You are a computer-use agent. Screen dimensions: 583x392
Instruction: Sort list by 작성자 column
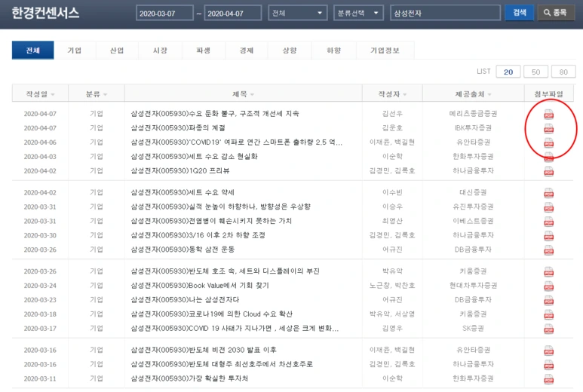pos(392,94)
